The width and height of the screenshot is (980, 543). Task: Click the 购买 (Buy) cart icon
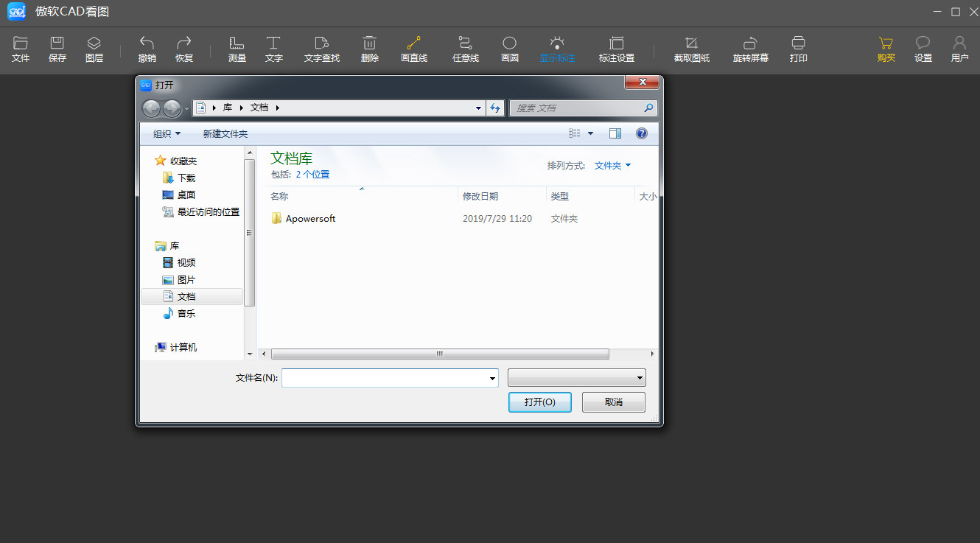point(886,49)
